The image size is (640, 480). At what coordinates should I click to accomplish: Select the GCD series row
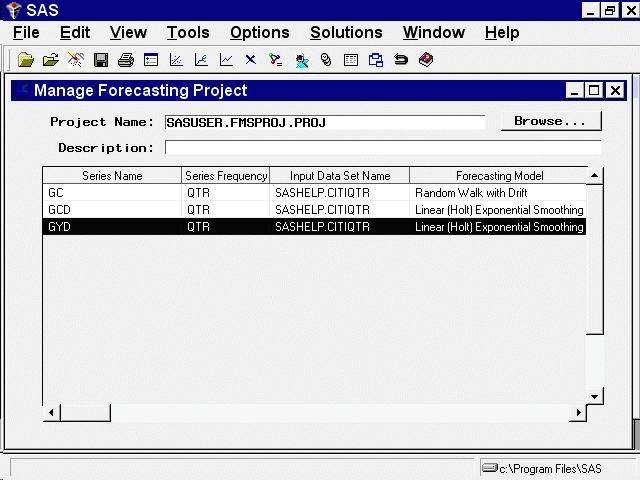point(300,210)
